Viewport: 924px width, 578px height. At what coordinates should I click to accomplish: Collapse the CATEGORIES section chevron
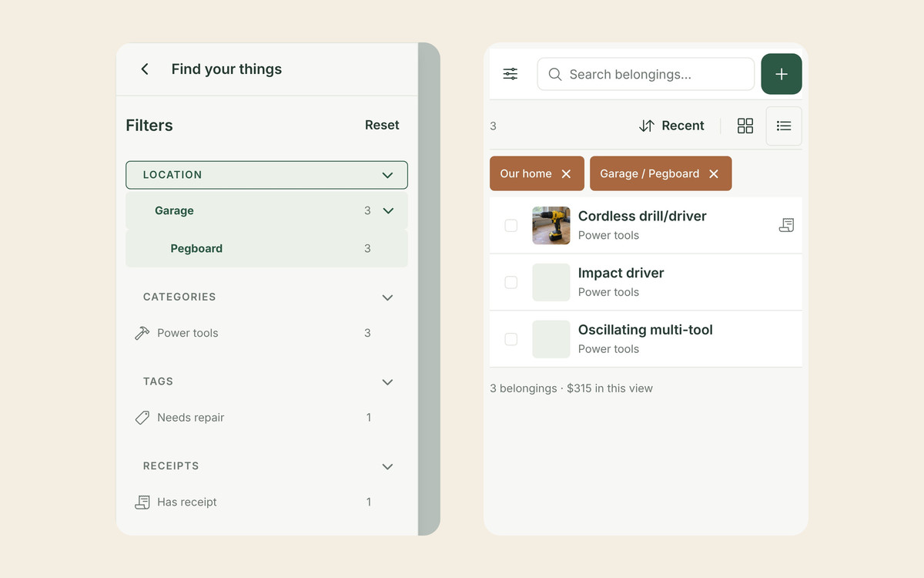(388, 297)
